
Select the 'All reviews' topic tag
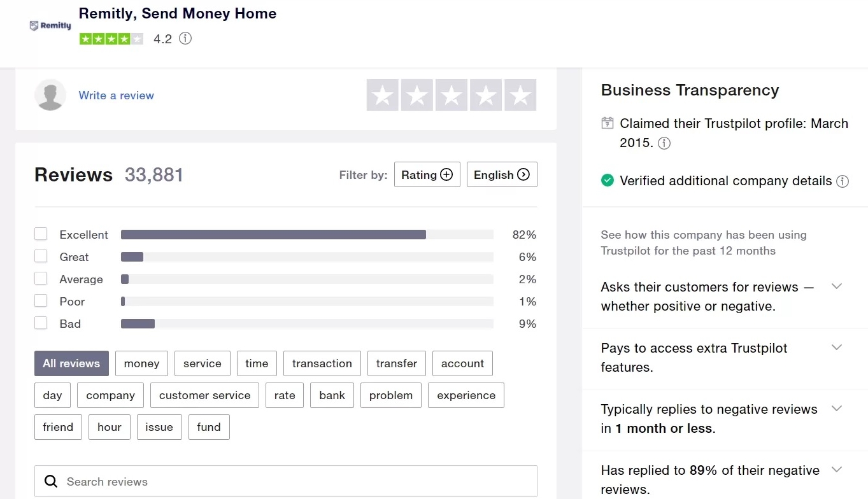coord(71,363)
